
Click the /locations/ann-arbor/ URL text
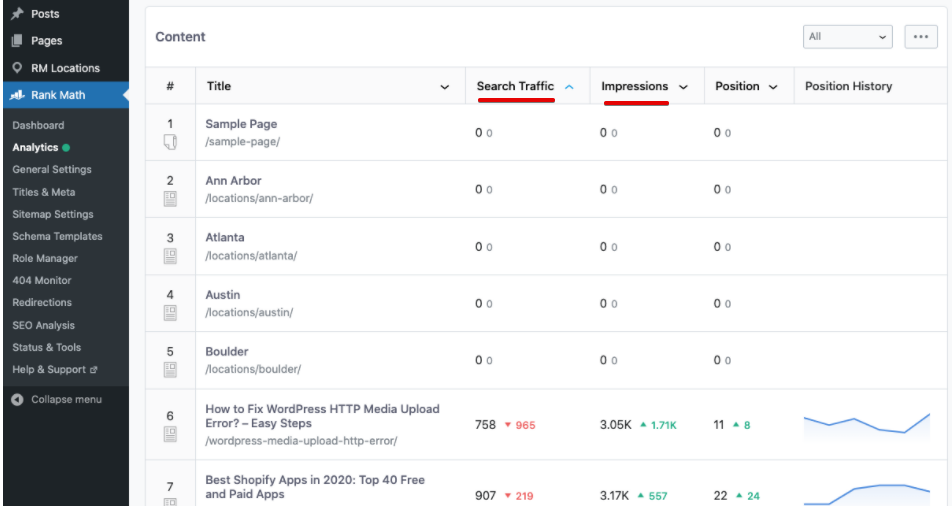click(x=259, y=198)
